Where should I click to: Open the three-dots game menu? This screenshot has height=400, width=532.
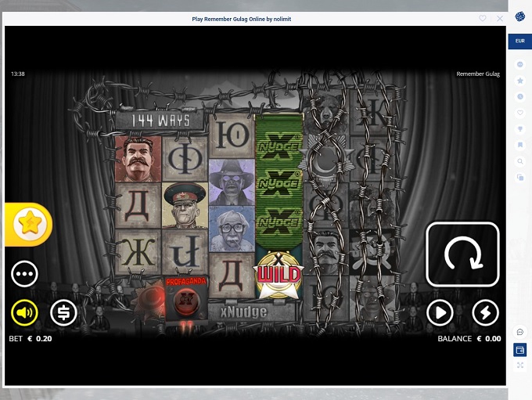point(24,274)
